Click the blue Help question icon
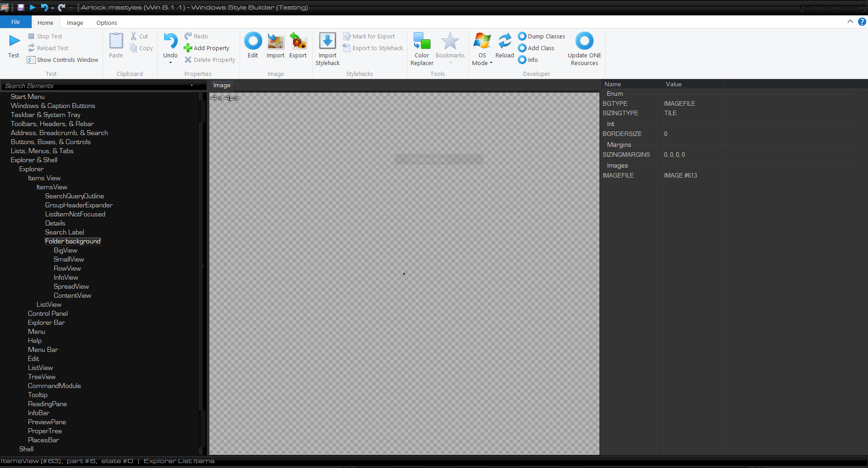Screen dimensions: 868x468 (862, 22)
